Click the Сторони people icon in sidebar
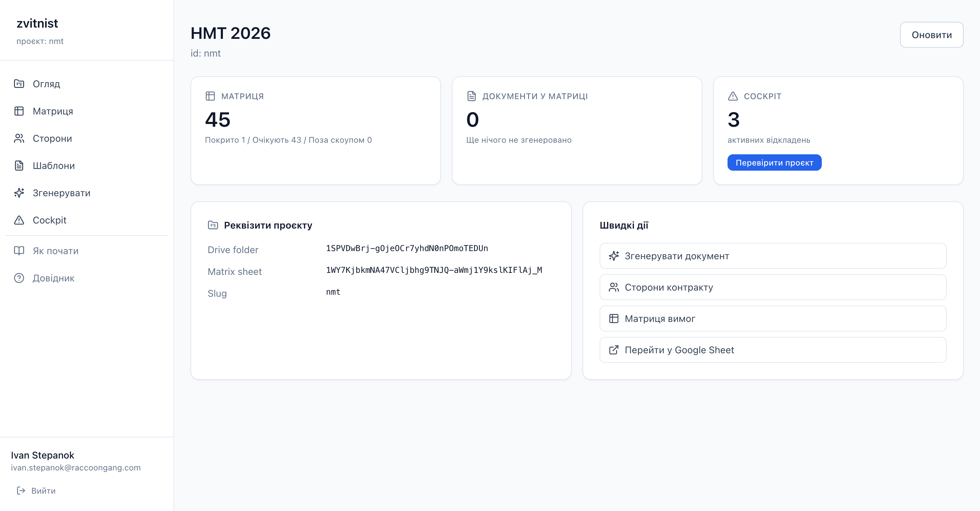This screenshot has width=980, height=511. [19, 138]
